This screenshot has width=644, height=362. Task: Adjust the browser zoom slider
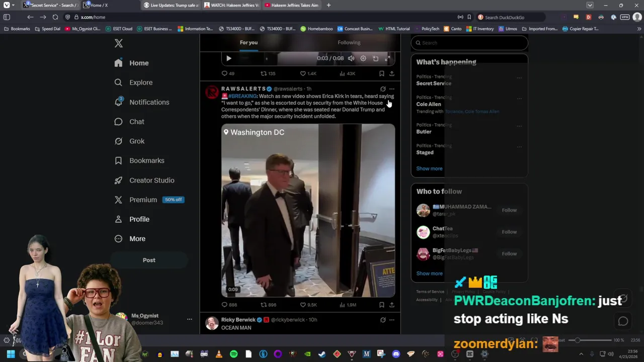591,340
